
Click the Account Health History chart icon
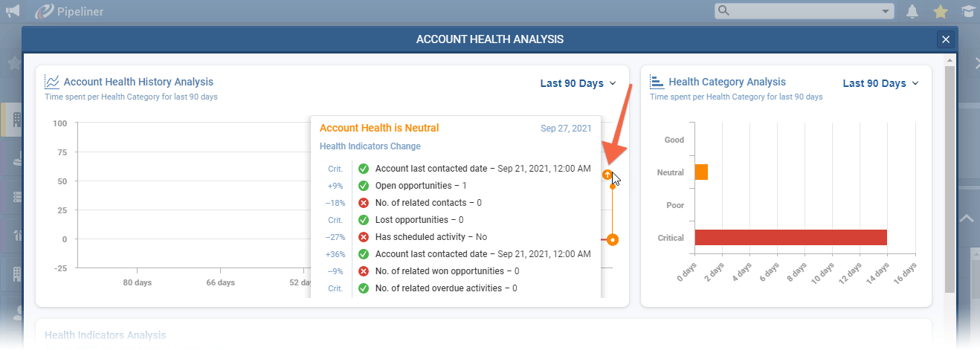tap(52, 82)
